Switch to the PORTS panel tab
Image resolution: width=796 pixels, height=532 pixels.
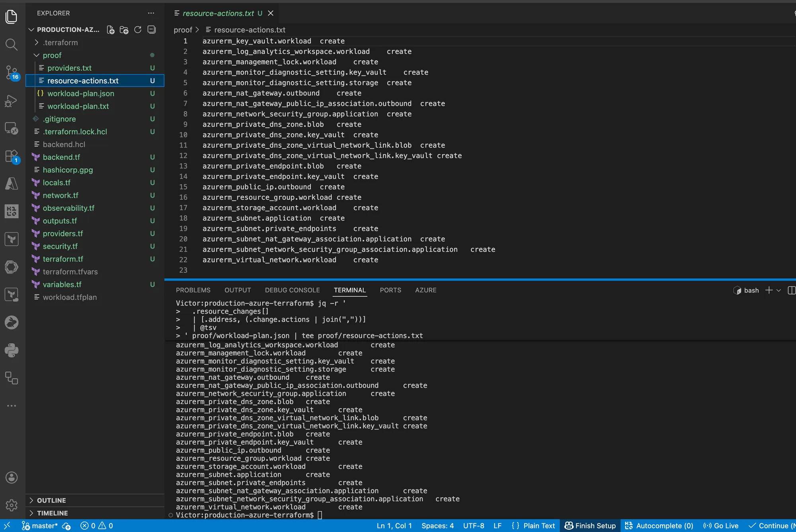coord(390,290)
